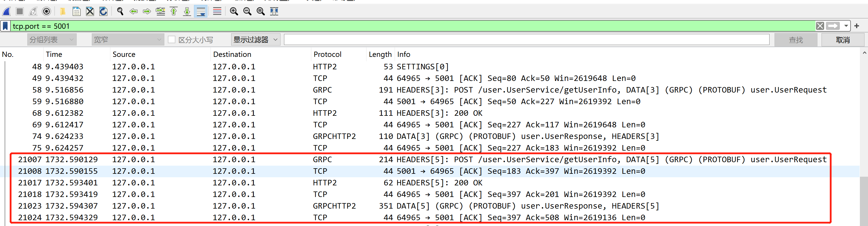Apply the display filter arrow
This screenshot has width=868, height=226.
coord(833,26)
